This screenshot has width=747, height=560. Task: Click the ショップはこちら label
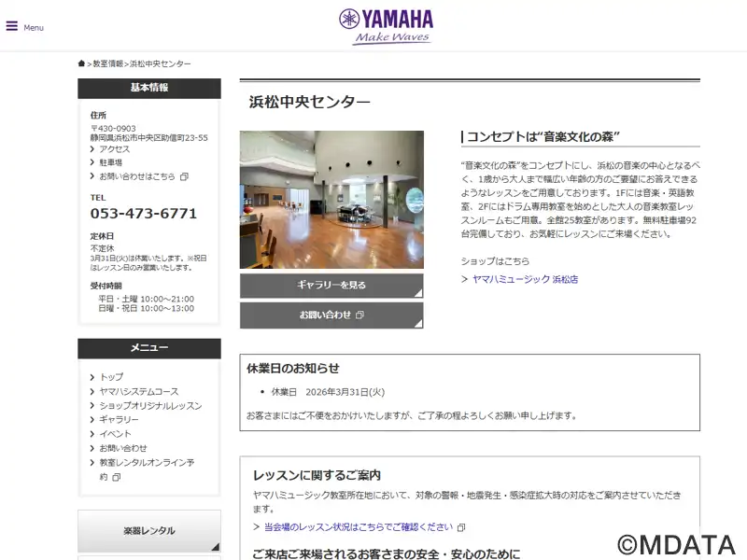[495, 261]
